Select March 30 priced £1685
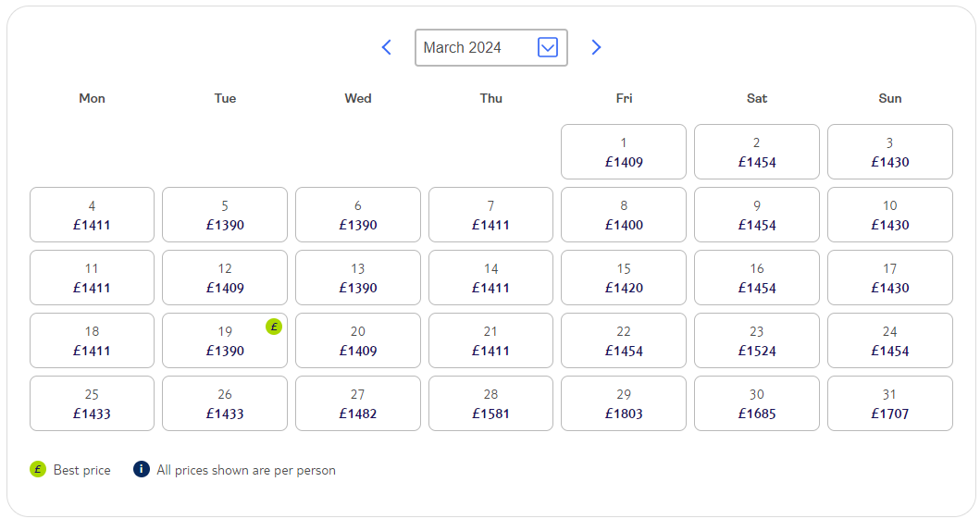Viewport: 980px width, 519px height. click(x=757, y=403)
